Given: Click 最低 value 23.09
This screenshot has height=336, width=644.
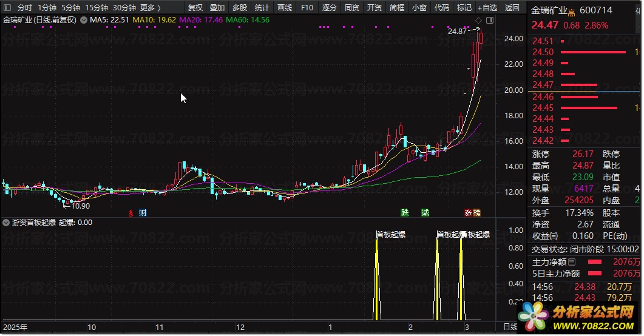Looking at the screenshot, I should (583, 177).
